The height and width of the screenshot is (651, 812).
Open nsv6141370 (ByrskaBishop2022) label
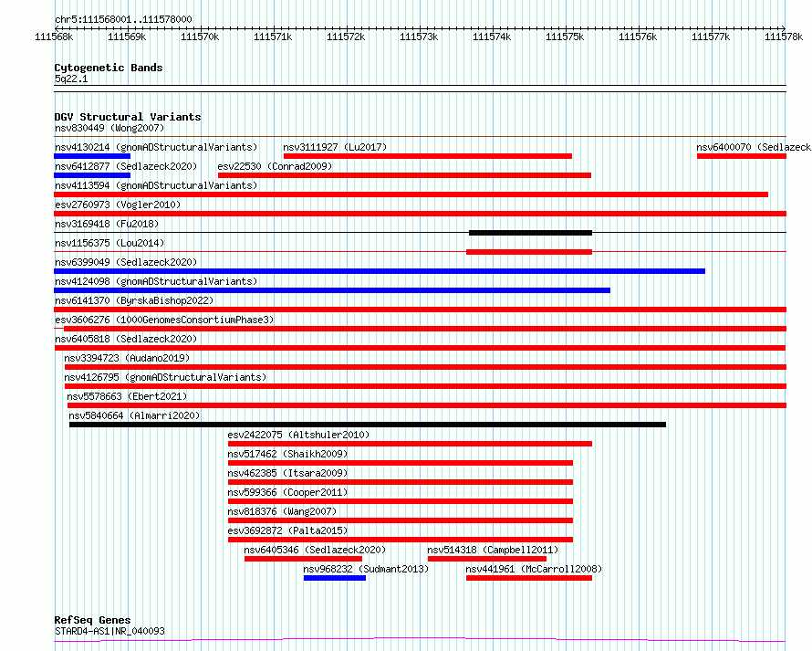point(133,300)
